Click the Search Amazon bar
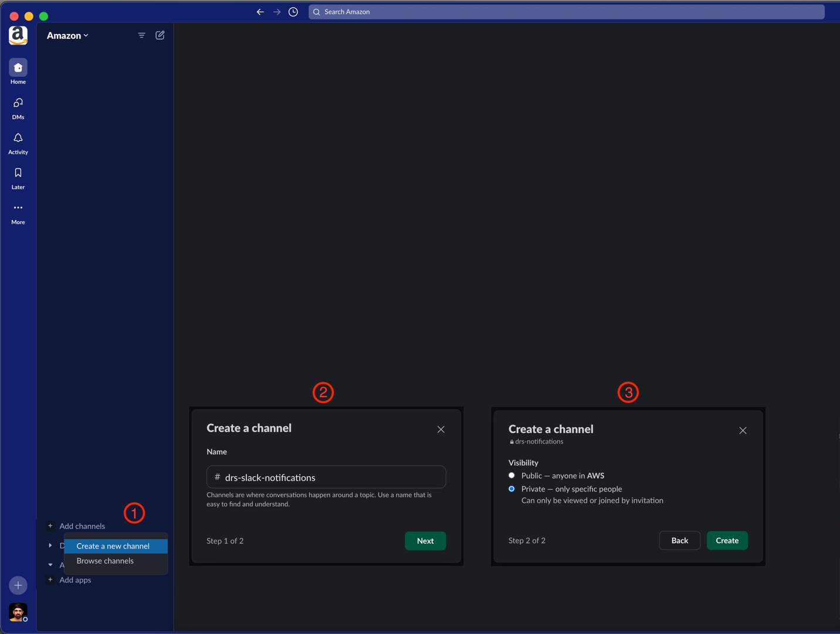The height and width of the screenshot is (634, 840). point(567,12)
